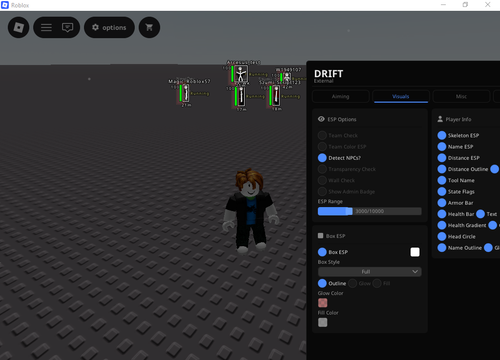500x360 pixels.
Task: Disable the Outline toggle under Box Style
Action: click(x=322, y=283)
